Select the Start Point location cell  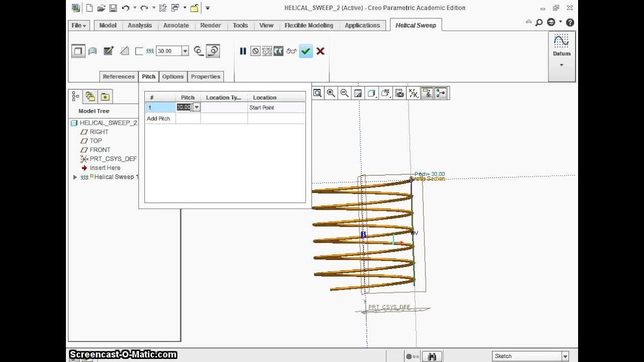(x=276, y=108)
